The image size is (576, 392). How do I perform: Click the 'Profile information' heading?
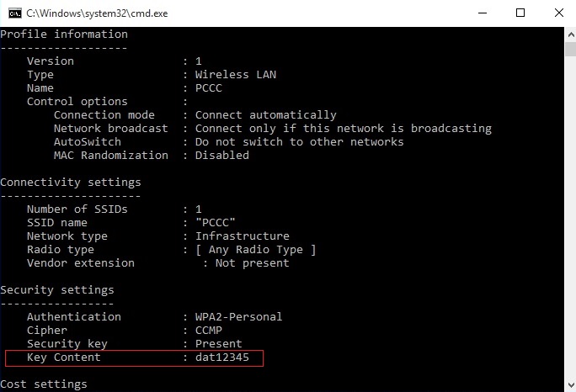coord(64,34)
